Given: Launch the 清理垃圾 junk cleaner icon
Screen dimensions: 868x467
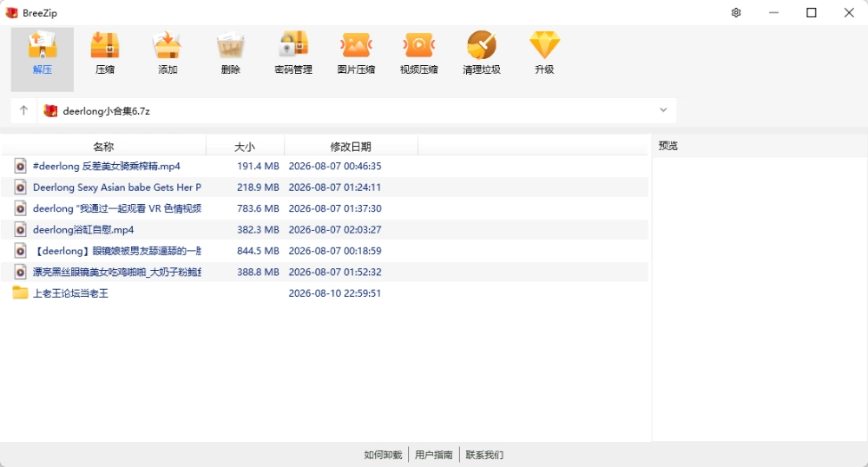Looking at the screenshot, I should coord(482,45).
